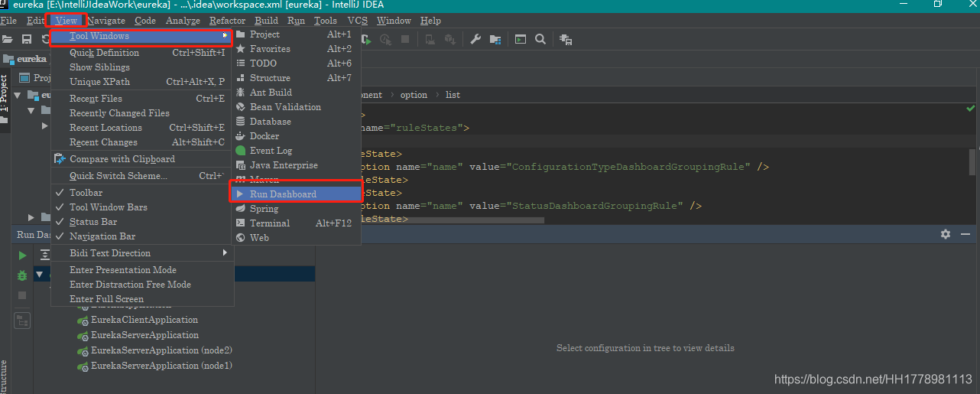Toggle Navigation Bar visibility option

tap(141, 236)
